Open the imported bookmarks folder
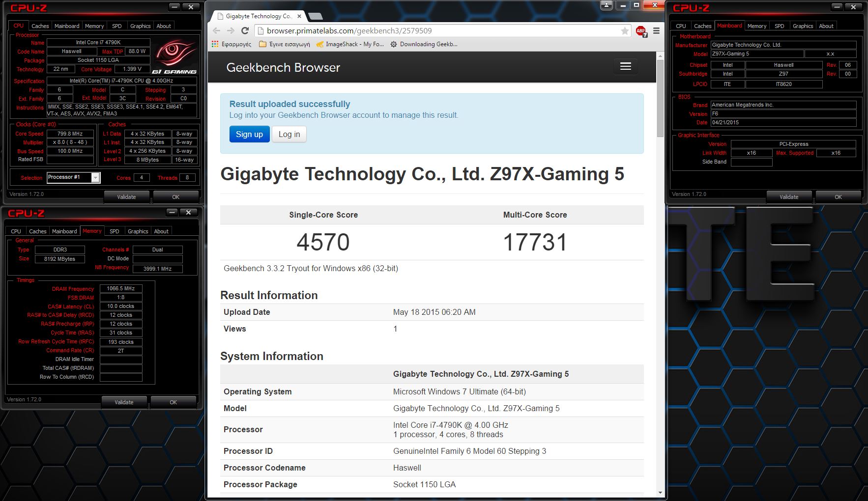The height and width of the screenshot is (501, 868). [x=284, y=44]
